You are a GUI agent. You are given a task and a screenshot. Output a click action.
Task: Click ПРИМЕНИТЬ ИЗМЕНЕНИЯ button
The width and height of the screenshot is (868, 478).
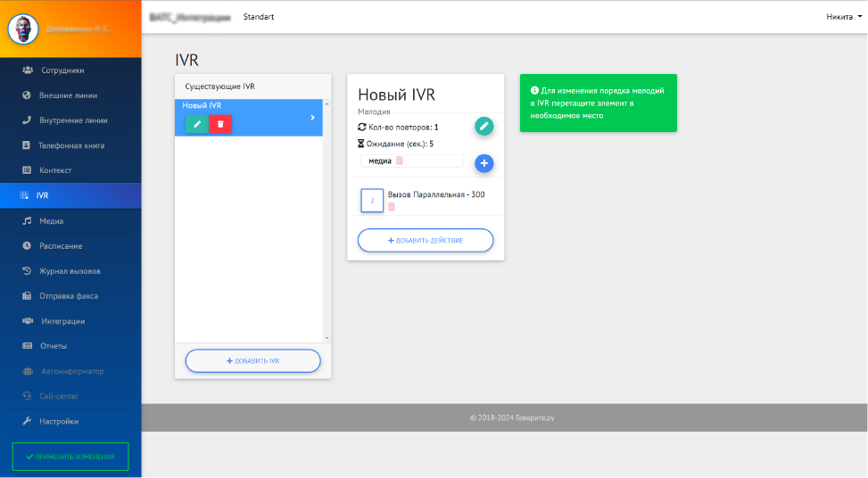coord(70,457)
